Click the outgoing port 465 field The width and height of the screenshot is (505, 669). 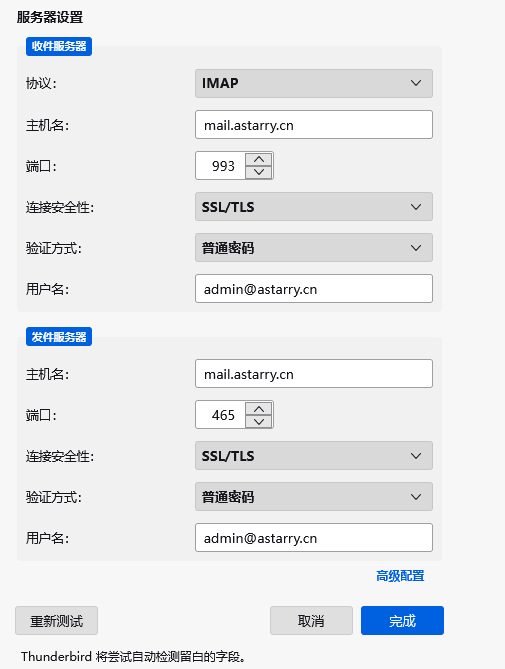click(221, 415)
